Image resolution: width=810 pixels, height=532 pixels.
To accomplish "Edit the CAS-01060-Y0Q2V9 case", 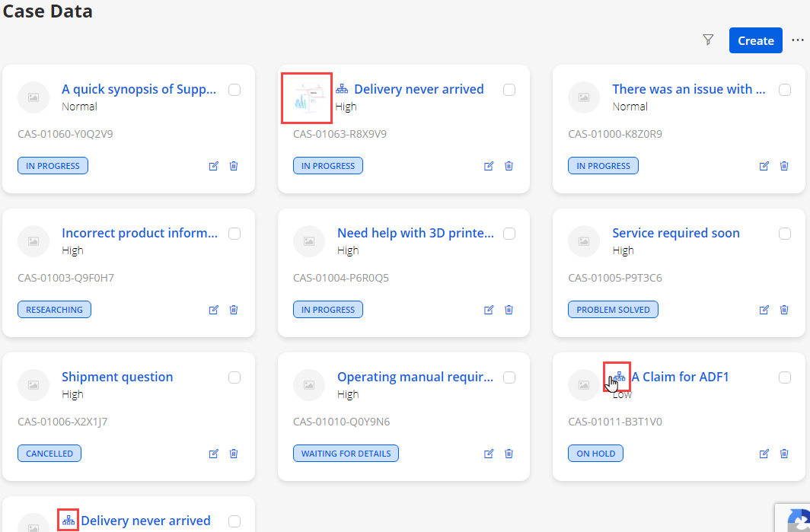I will click(214, 166).
